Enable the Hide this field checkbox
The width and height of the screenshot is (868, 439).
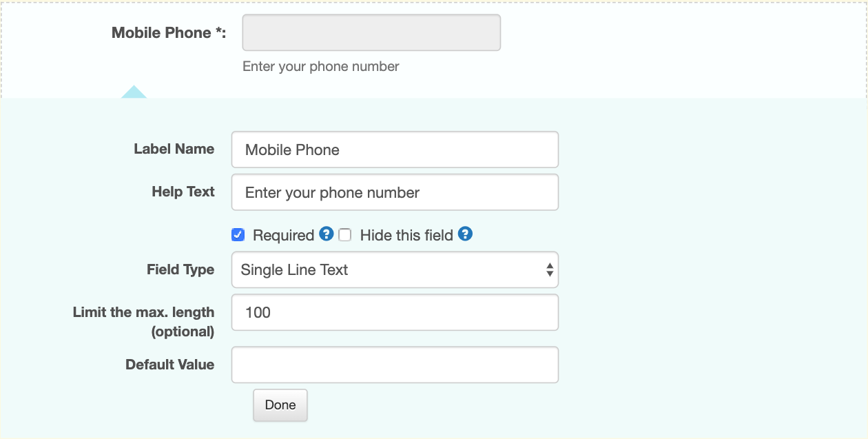345,235
